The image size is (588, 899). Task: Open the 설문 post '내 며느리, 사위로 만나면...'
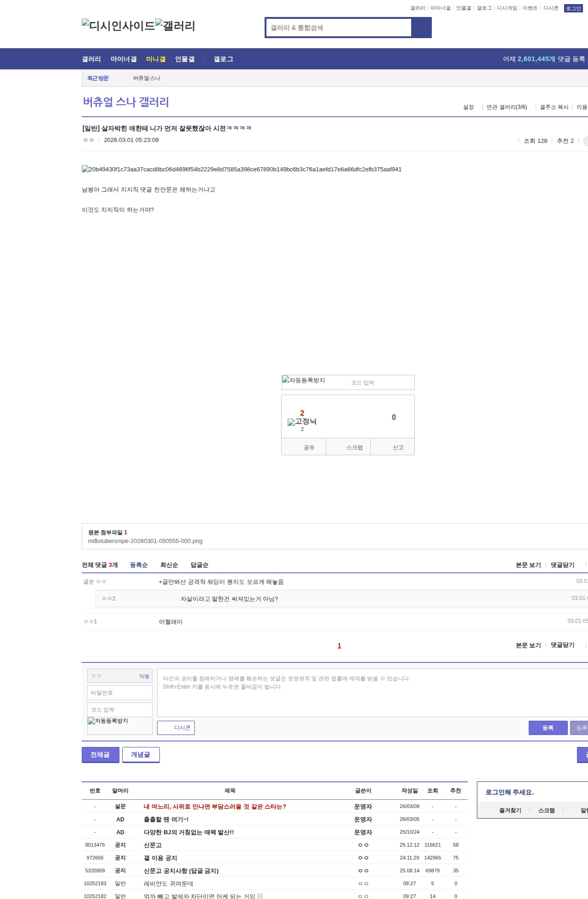(215, 806)
